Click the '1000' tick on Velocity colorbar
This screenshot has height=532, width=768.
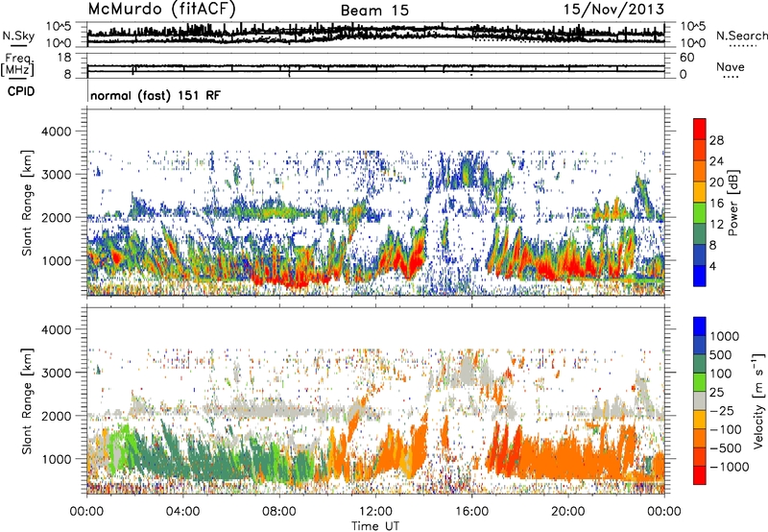(x=724, y=336)
